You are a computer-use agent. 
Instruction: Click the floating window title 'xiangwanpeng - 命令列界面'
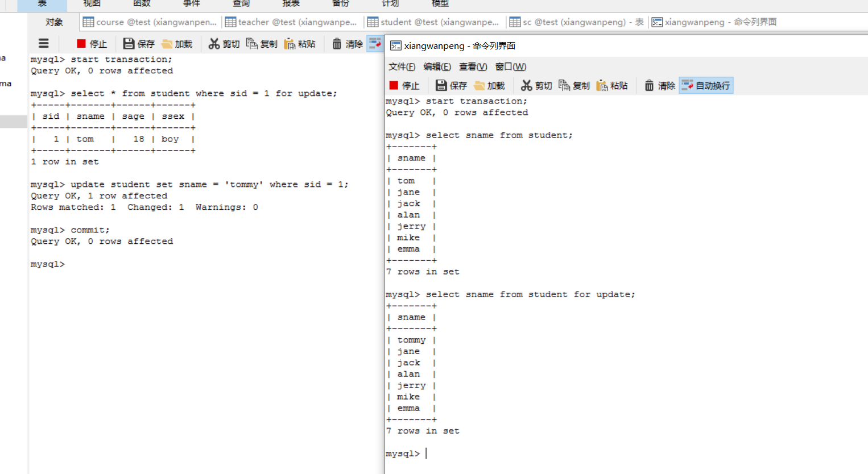tap(460, 45)
